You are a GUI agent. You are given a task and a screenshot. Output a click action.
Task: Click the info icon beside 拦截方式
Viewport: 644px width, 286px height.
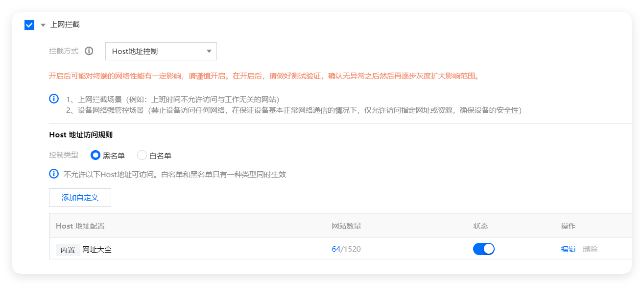[89, 51]
